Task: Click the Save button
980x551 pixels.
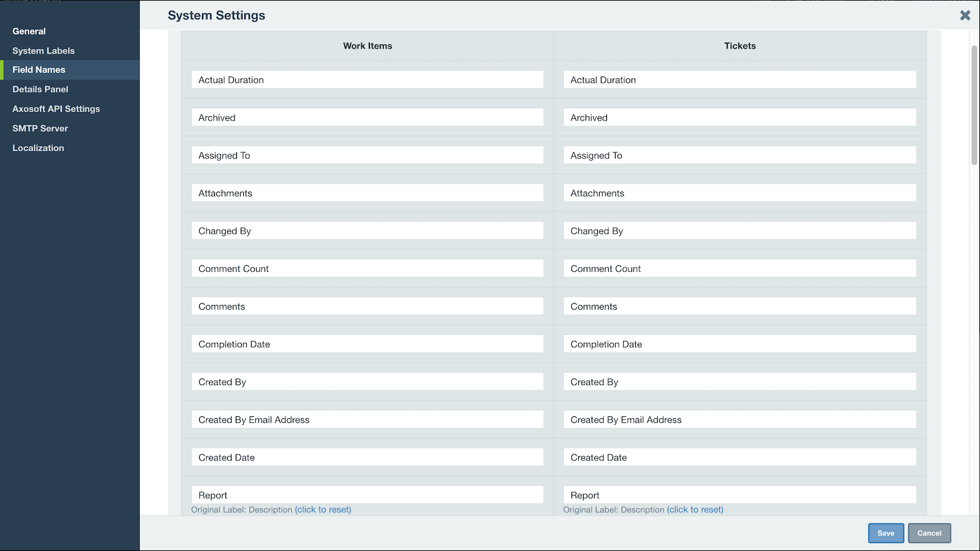Action: [886, 533]
